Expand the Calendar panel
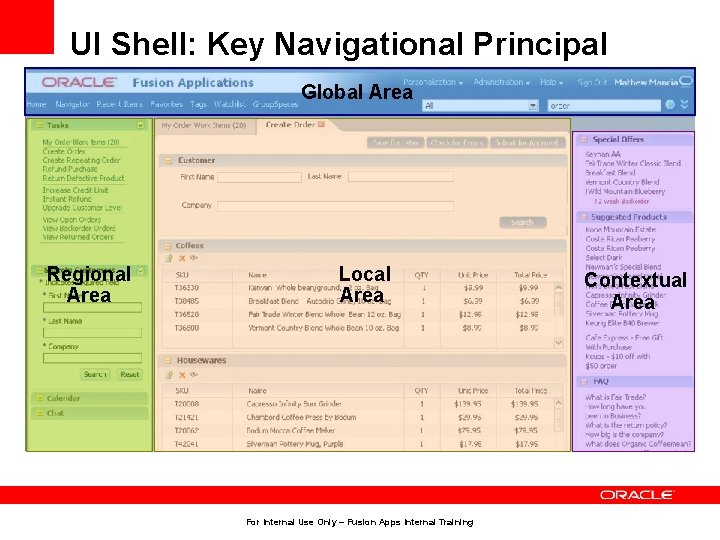 40,398
